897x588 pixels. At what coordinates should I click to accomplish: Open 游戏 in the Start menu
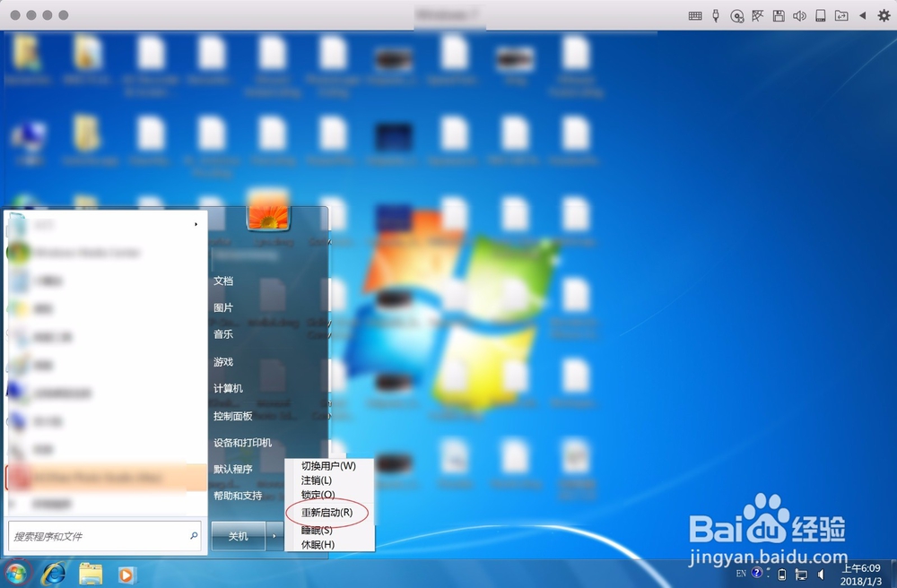[223, 362]
